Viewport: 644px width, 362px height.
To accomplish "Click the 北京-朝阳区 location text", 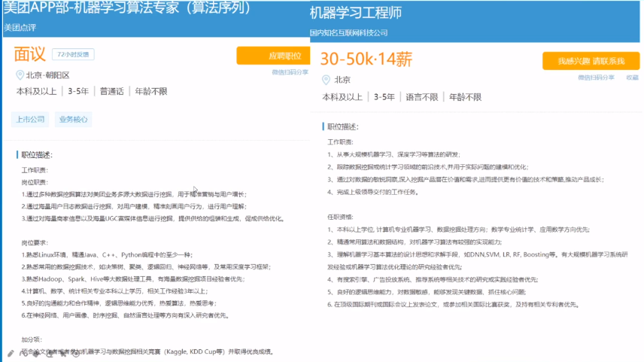I will (x=47, y=75).
